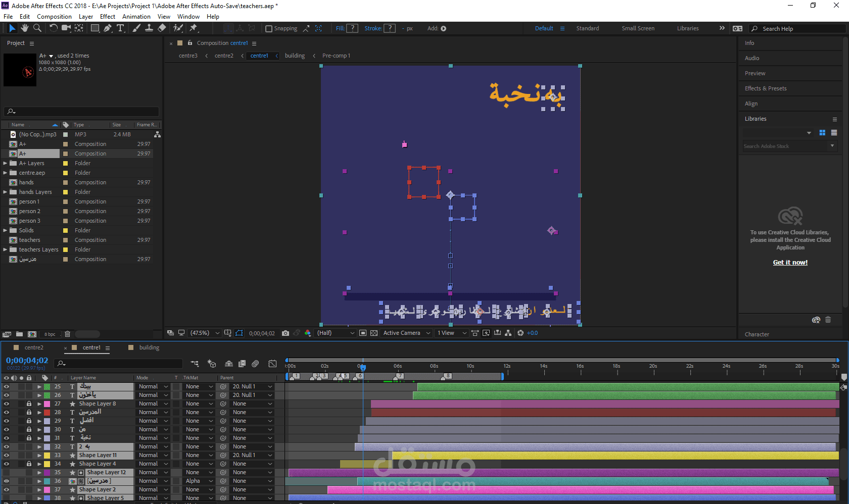Select the Unified Camera tool
This screenshot has width=849, height=504.
[66, 28]
